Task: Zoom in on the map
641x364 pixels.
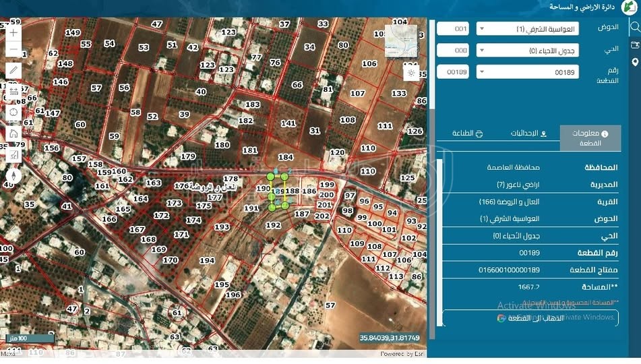Action: pos(13,32)
